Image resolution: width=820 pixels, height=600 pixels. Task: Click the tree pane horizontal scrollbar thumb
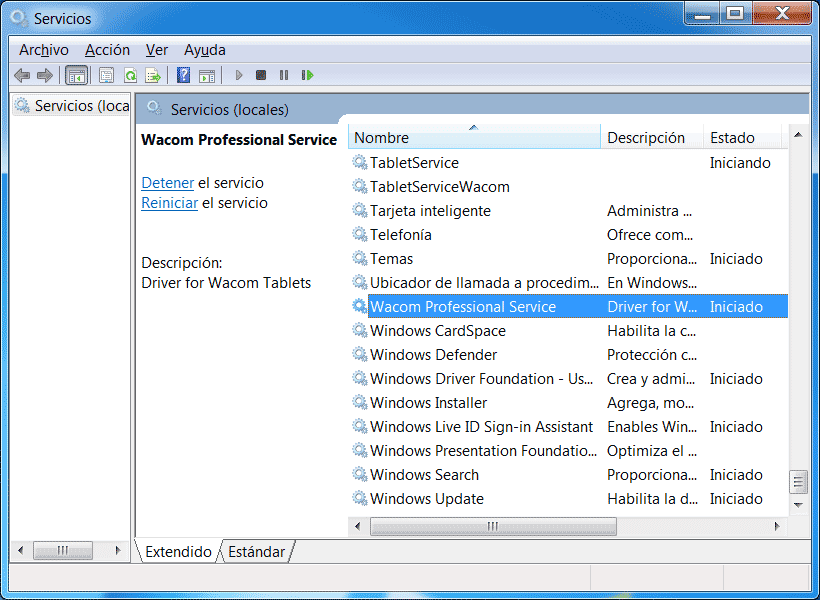(x=63, y=550)
